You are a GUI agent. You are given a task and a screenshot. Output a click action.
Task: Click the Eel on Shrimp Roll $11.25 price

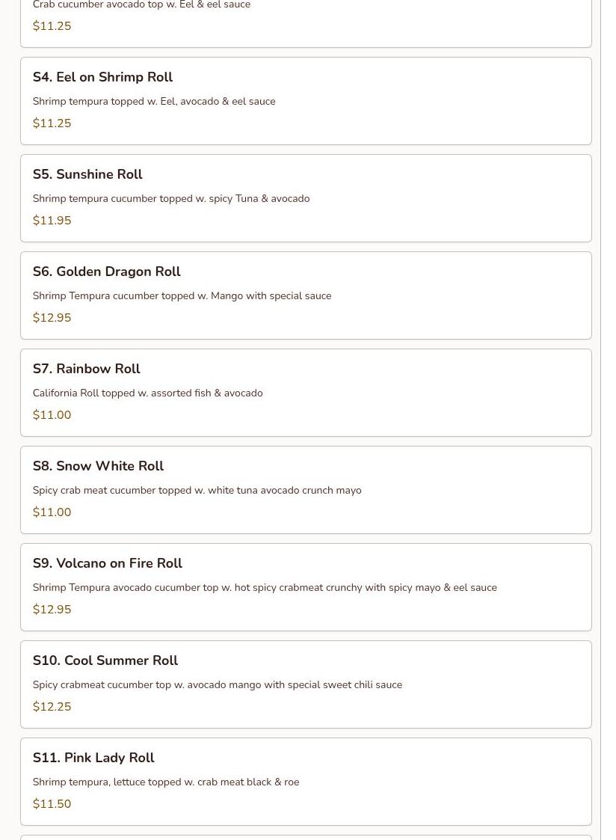click(52, 123)
